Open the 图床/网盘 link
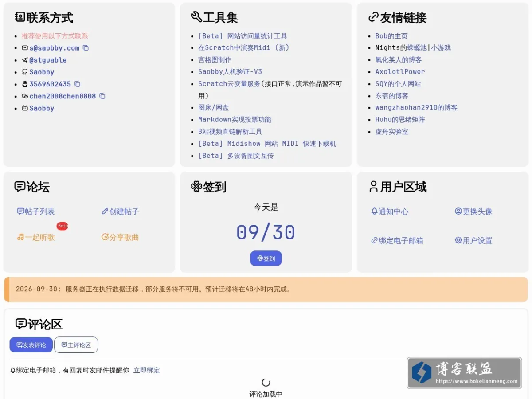 click(214, 108)
